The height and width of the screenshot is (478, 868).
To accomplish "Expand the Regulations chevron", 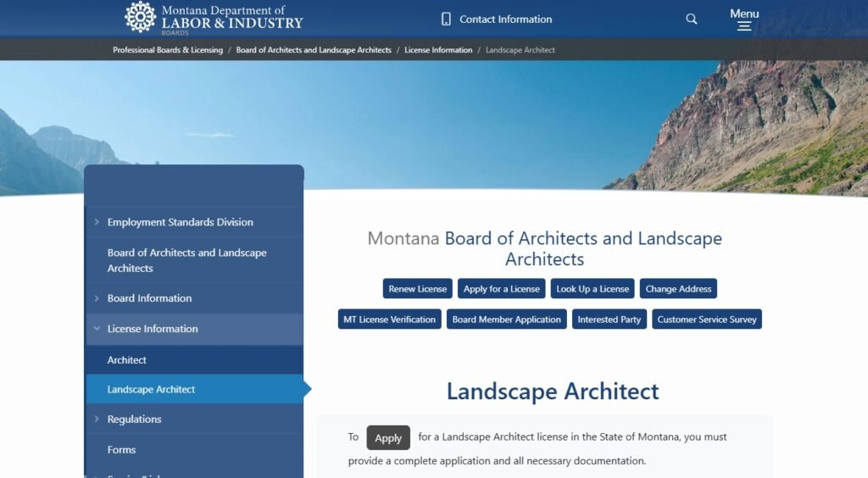I will (97, 419).
